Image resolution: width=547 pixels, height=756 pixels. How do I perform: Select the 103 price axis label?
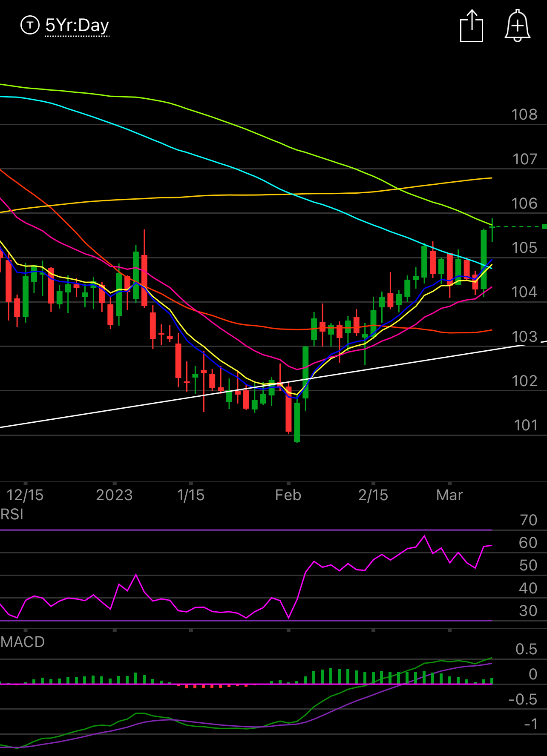coord(524,337)
